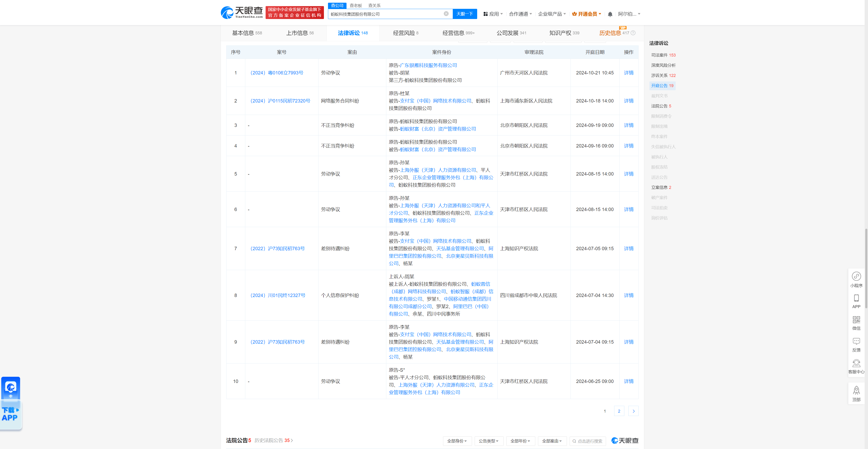
Task: Expand the 全部身份 filter dropdown
Action: 457,441
